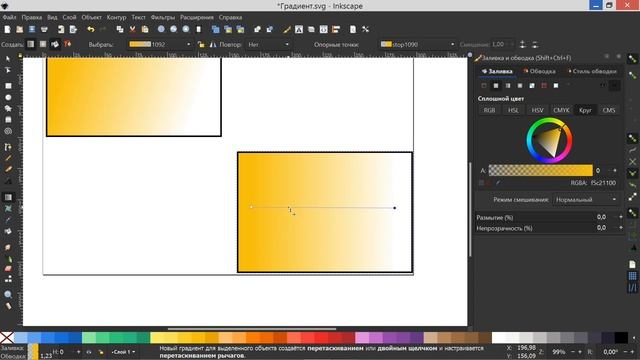Open the Повтор repeat dropdown
The height and width of the screenshot is (360, 640).
point(268,44)
